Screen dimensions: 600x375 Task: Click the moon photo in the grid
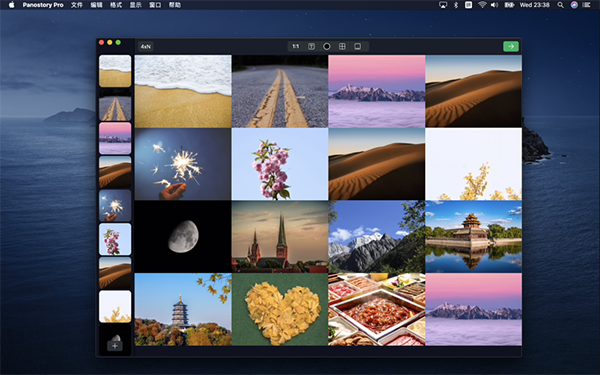pyautogui.click(x=183, y=236)
